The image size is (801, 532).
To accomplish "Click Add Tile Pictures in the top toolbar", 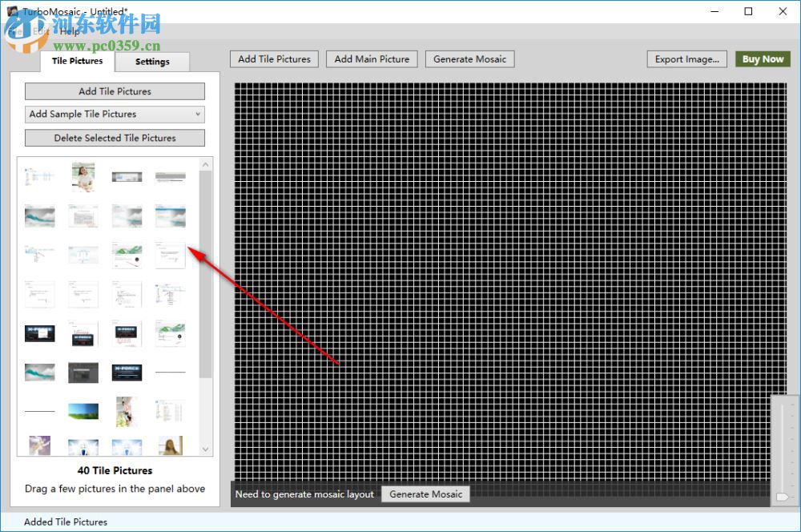I will click(x=274, y=59).
